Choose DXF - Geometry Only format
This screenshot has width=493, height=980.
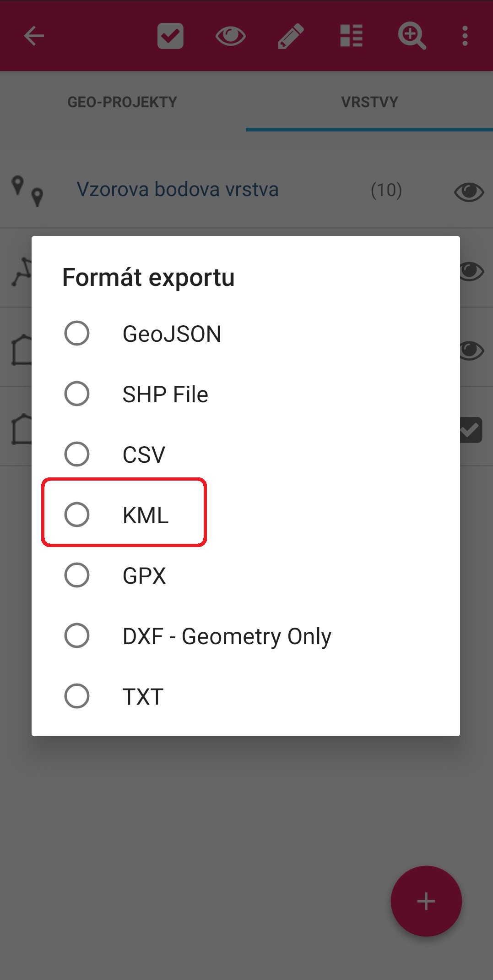246,635
